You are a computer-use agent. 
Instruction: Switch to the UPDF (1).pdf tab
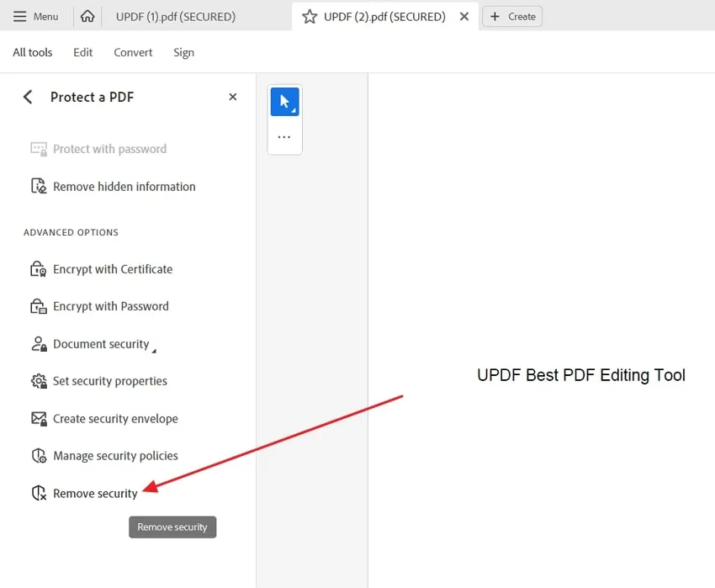coord(175,16)
